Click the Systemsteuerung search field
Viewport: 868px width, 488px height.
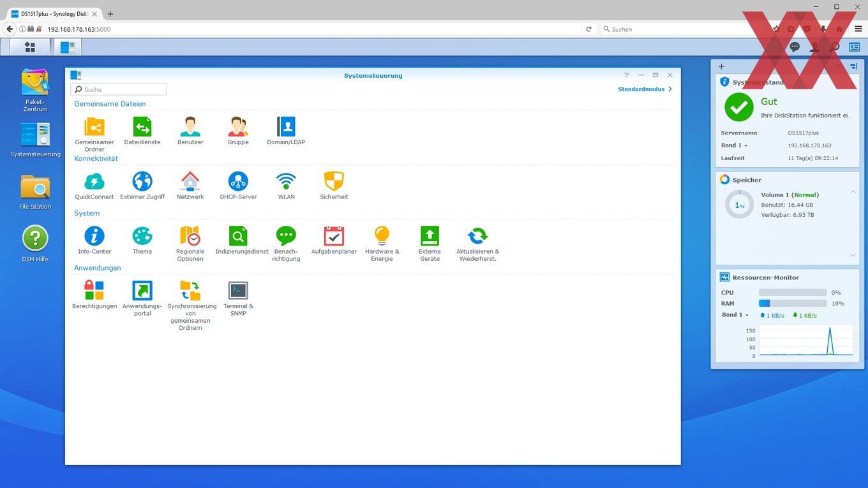[119, 89]
